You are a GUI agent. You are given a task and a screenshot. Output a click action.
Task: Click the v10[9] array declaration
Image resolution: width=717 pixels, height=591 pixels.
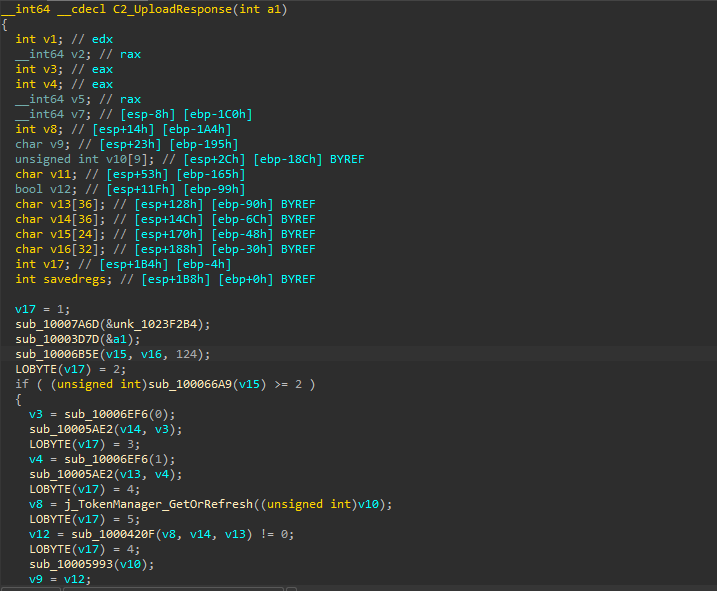(x=127, y=159)
